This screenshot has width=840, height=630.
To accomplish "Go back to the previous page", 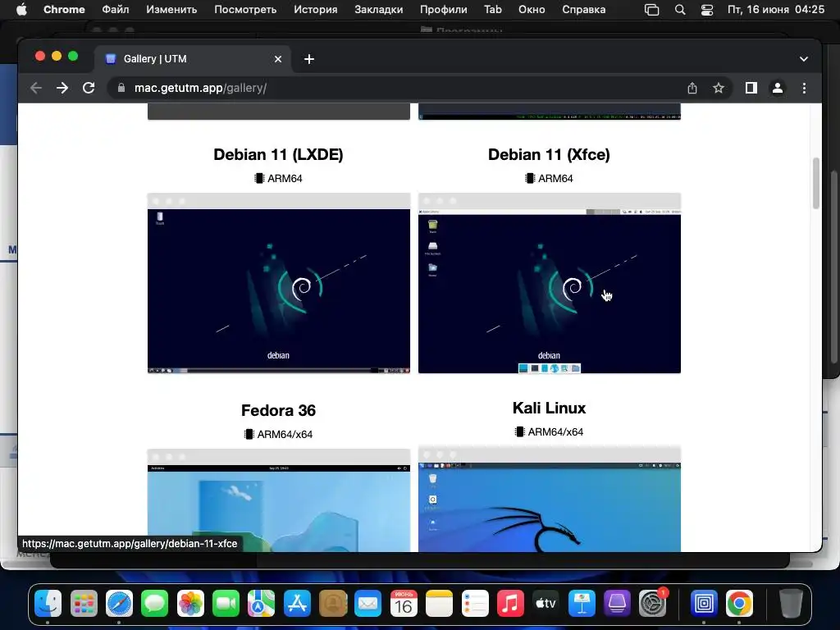I will click(36, 88).
